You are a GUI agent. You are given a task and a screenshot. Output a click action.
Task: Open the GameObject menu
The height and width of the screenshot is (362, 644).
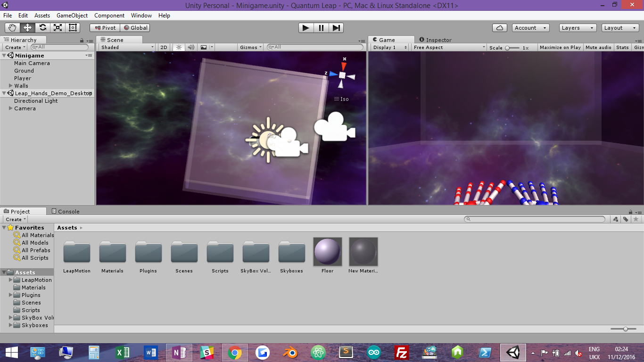[72, 16]
